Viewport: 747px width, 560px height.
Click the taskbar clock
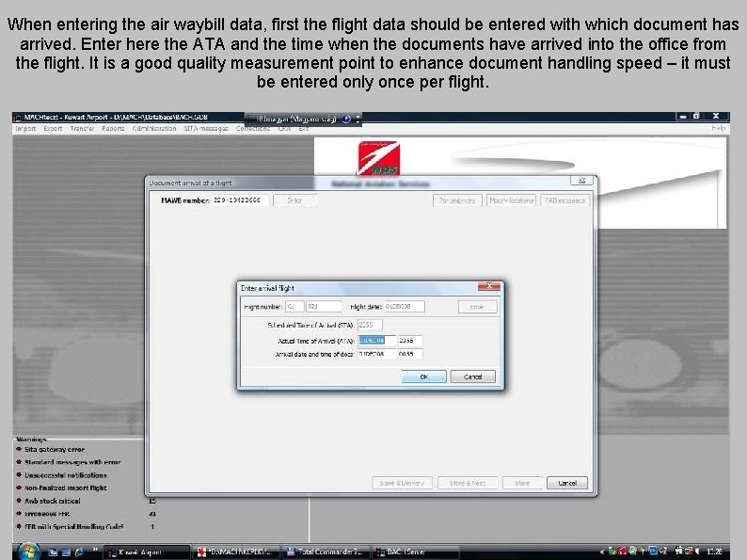click(x=714, y=552)
